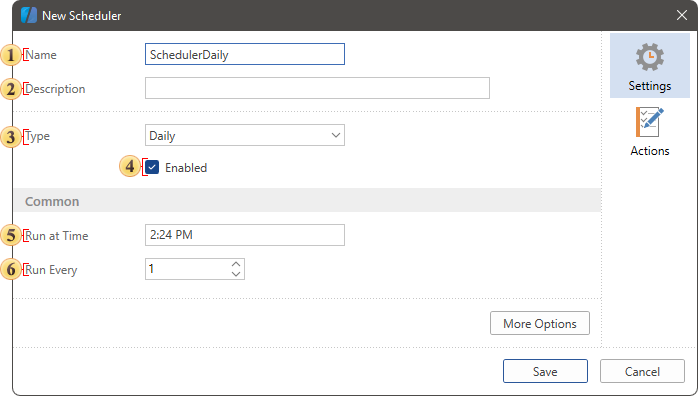Click numbered callout 3 beside Type
Viewport: 698px width, 396px height.
(10, 137)
